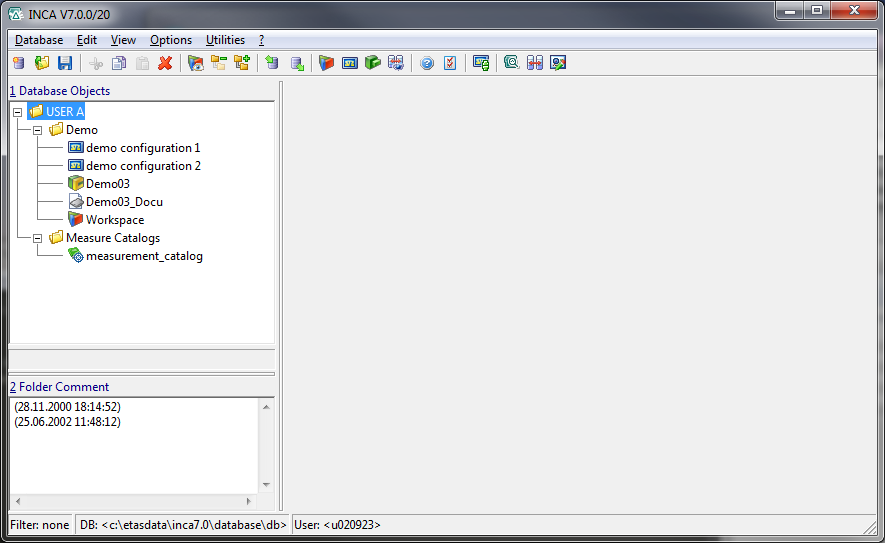Open the ? help menu
The image size is (885, 543).
pos(261,40)
